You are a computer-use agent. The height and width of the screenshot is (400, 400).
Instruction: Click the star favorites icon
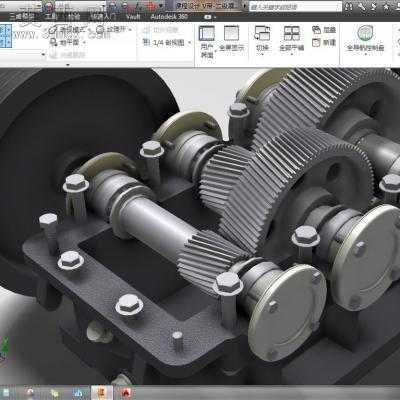click(x=385, y=6)
